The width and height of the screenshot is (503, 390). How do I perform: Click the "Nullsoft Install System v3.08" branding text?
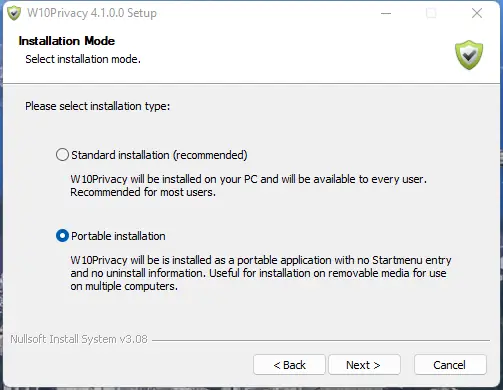(79, 339)
